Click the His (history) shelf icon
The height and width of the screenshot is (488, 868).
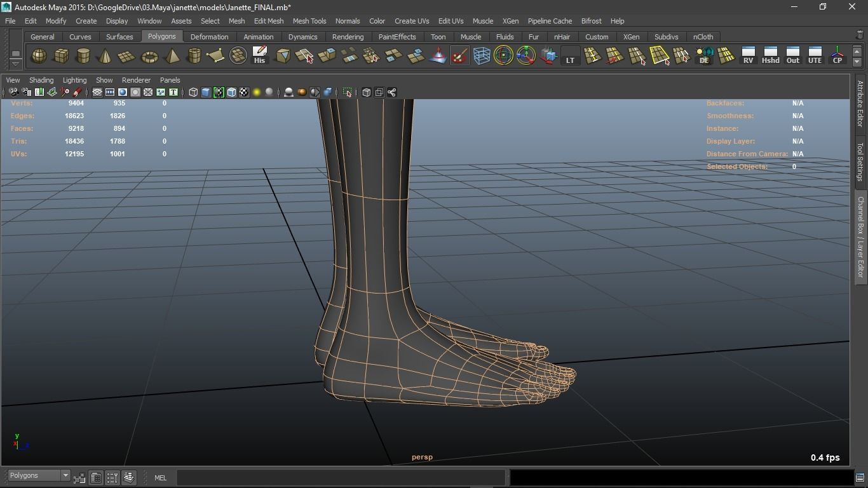click(x=259, y=56)
